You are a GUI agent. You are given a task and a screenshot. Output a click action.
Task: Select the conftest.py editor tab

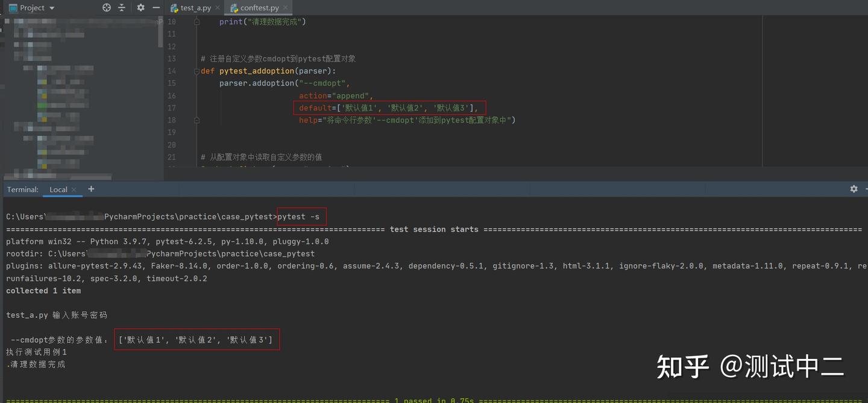pos(259,8)
